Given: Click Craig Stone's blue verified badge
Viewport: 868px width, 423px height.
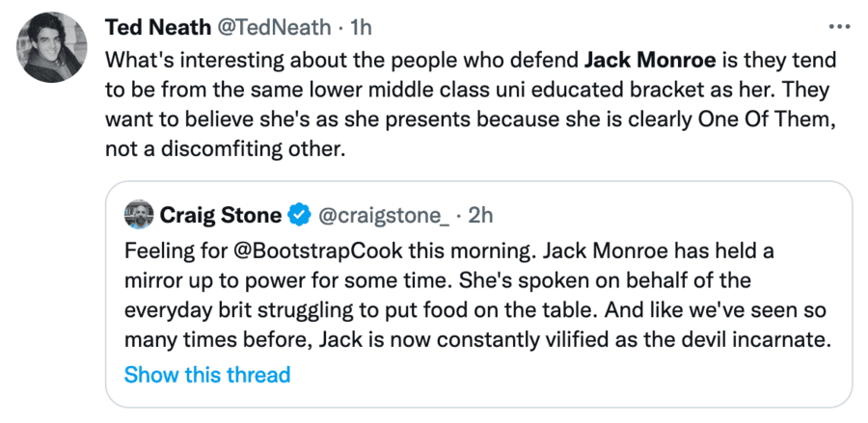Looking at the screenshot, I should pos(300,215).
